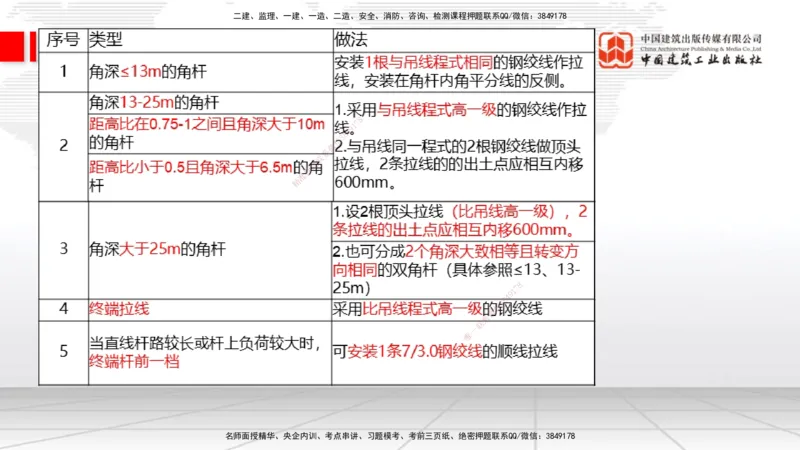Click the 距高比在0.75-1之间 cell

pyautogui.click(x=210, y=133)
